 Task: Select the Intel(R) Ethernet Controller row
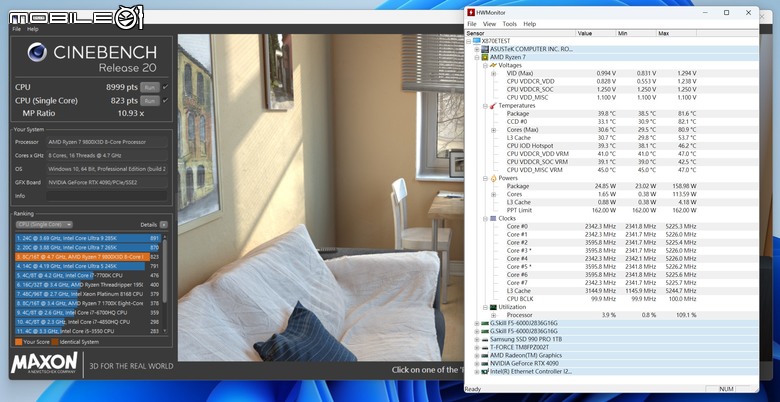(x=612, y=372)
